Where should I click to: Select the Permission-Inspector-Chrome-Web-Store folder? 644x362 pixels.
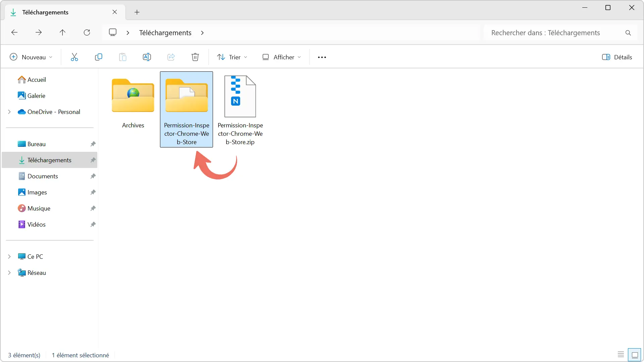pos(186,109)
